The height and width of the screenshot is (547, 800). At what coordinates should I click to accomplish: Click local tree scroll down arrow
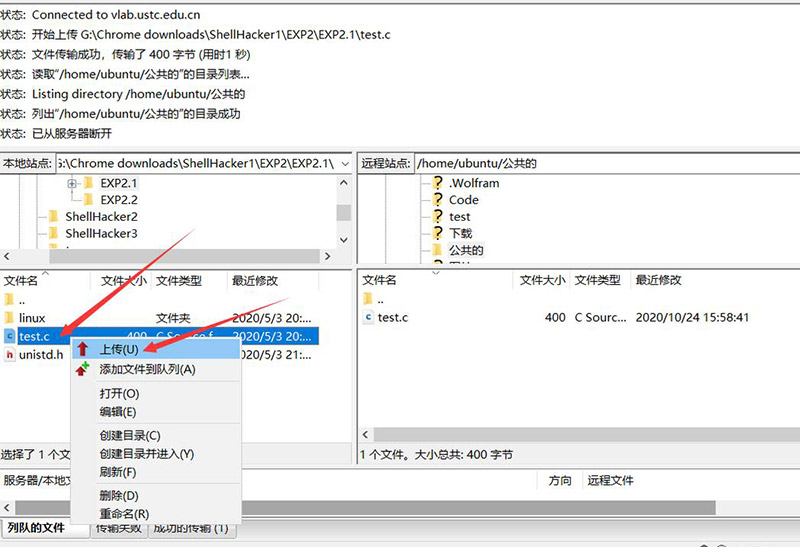pos(344,240)
